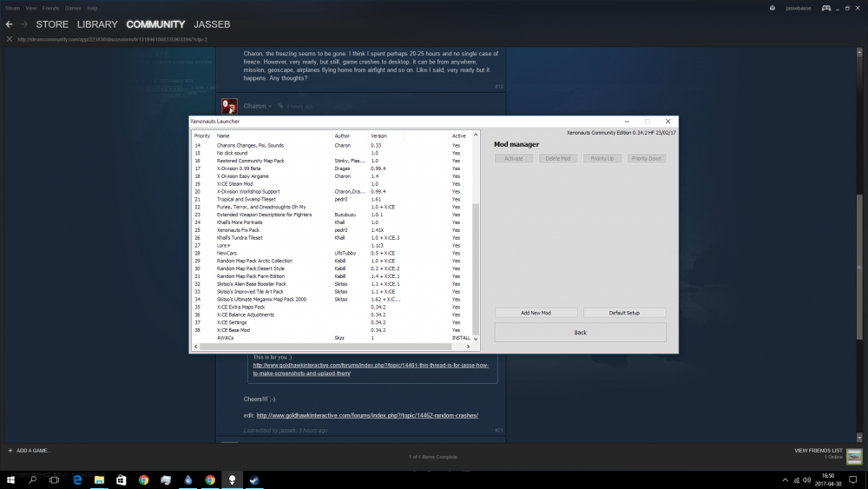Stop loading with X beside URL

pos(10,39)
